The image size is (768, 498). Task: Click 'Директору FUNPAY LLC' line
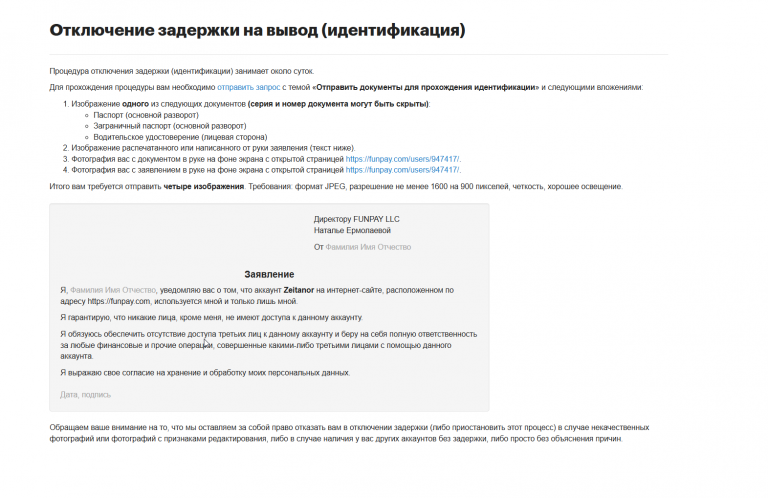tap(357, 219)
